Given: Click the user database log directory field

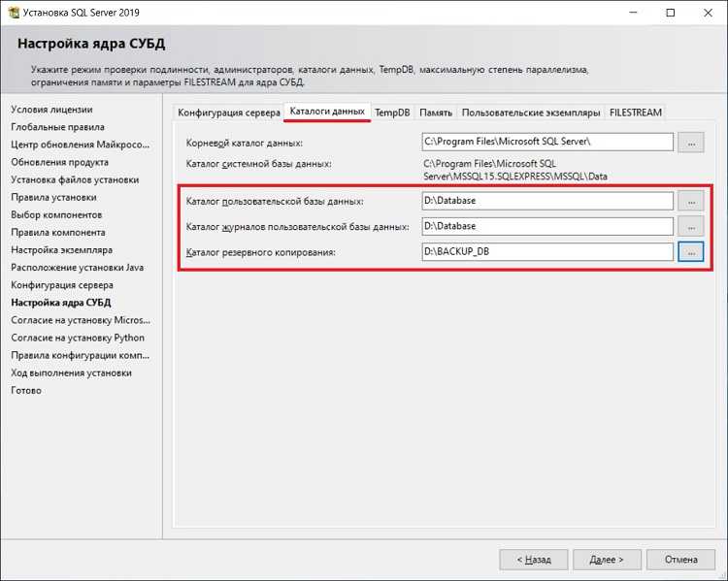Looking at the screenshot, I should 546,226.
